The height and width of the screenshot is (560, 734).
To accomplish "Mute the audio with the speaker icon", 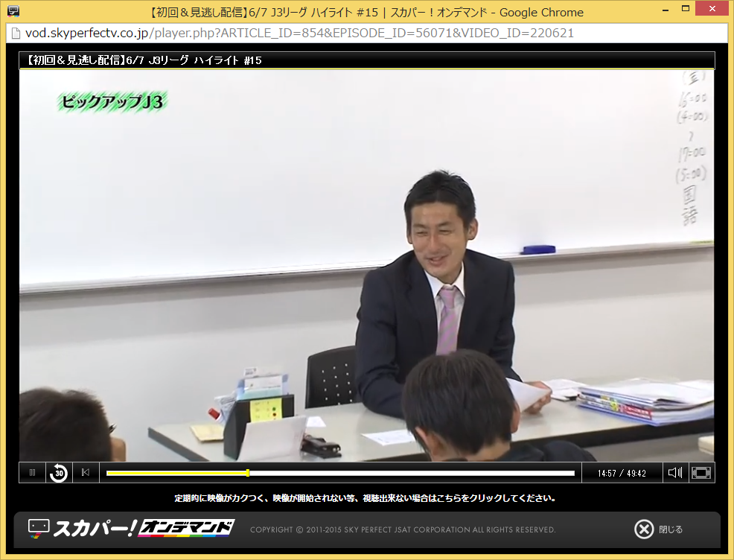I will click(x=674, y=472).
